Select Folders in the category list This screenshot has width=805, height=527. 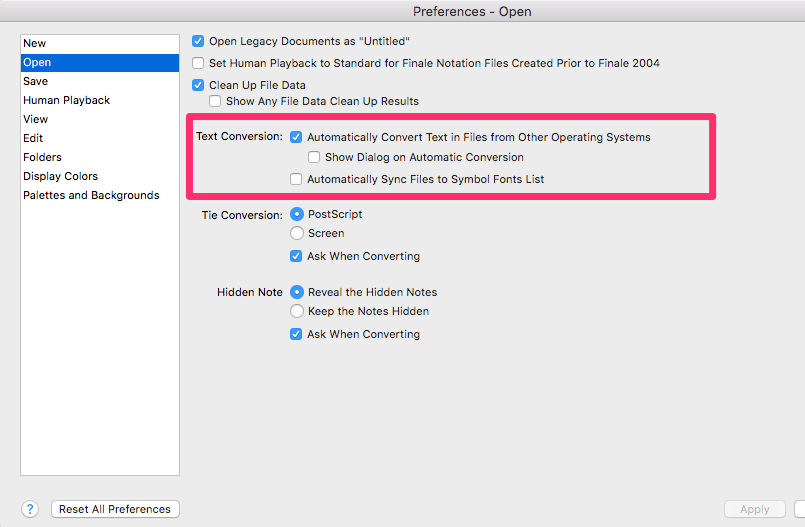point(42,157)
